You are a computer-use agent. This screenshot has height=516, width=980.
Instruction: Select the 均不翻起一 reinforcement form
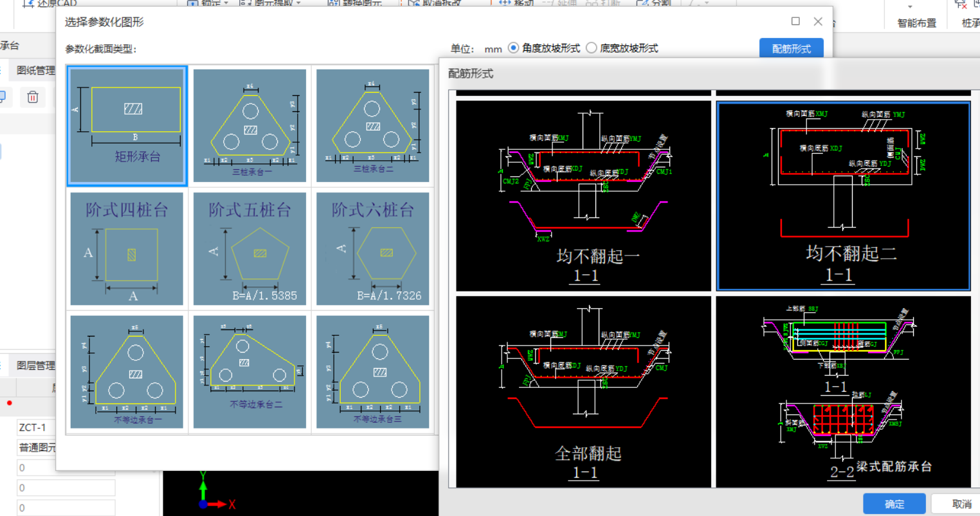pyautogui.click(x=583, y=196)
